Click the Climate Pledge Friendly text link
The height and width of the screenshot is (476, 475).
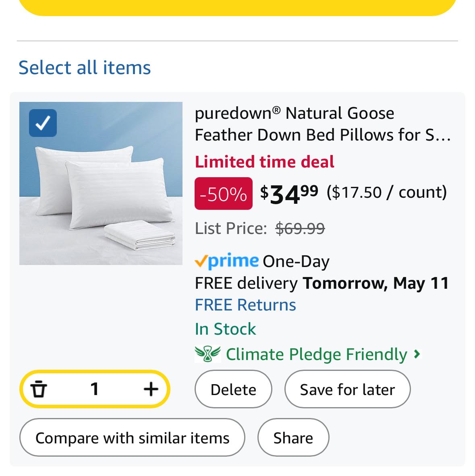click(316, 354)
